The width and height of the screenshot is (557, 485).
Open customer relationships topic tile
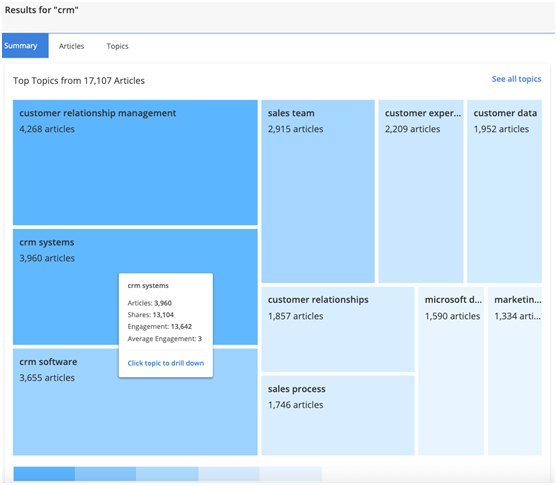338,329
